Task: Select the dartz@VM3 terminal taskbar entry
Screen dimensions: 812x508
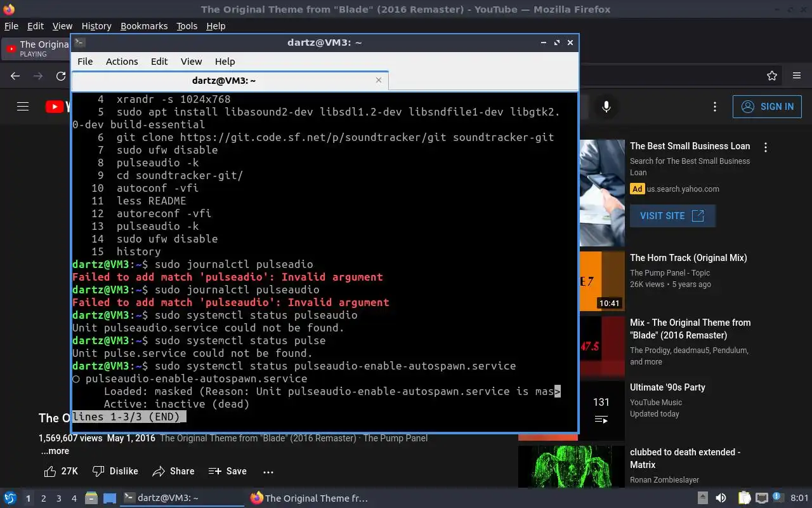Action: [x=182, y=498]
